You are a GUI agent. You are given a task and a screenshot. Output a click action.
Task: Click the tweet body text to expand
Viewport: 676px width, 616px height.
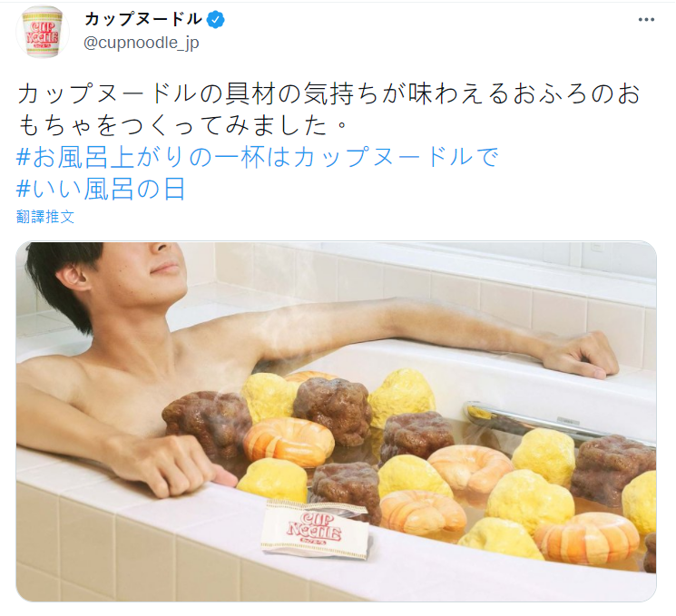pos(328,110)
